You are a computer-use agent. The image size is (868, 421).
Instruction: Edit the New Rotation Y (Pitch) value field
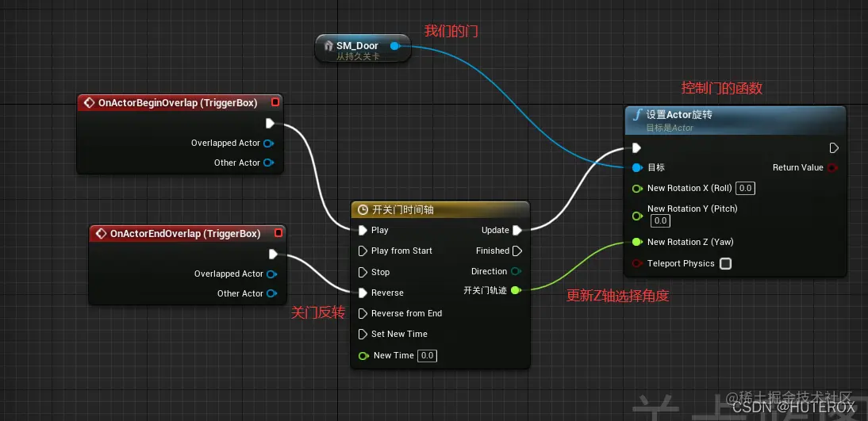(660, 220)
